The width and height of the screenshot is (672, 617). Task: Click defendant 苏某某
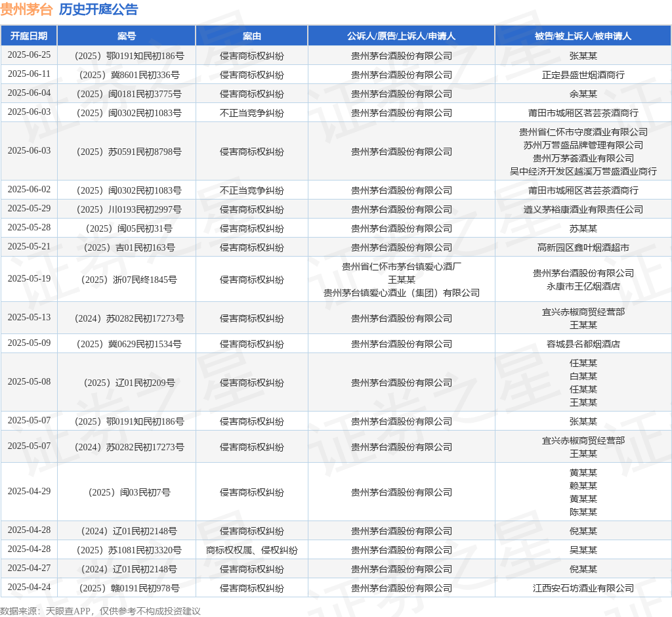coord(583,228)
